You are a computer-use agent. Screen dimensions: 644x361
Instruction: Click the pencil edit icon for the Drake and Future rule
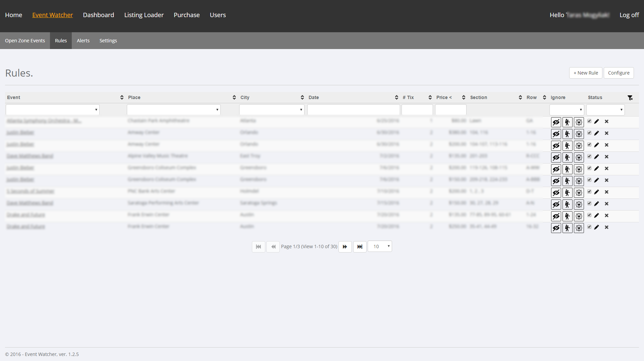597,215
